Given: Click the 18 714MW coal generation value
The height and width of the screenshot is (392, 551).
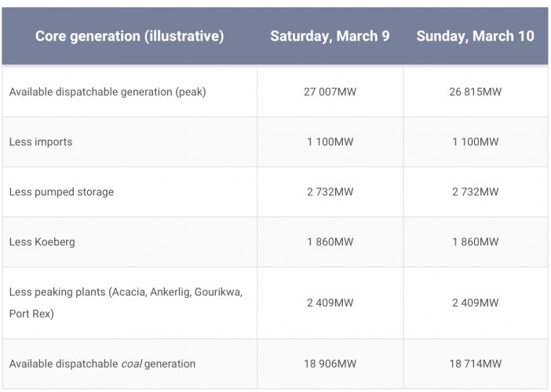Looking at the screenshot, I should tap(475, 364).
